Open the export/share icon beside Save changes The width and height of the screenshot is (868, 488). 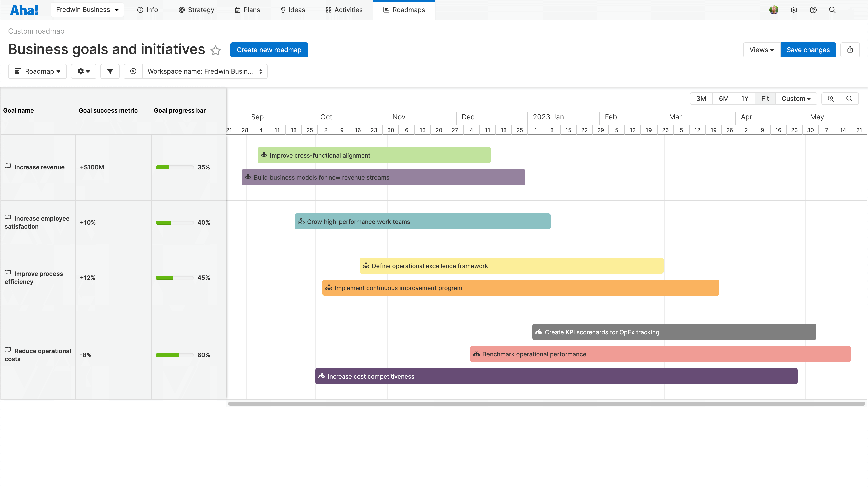coord(850,50)
